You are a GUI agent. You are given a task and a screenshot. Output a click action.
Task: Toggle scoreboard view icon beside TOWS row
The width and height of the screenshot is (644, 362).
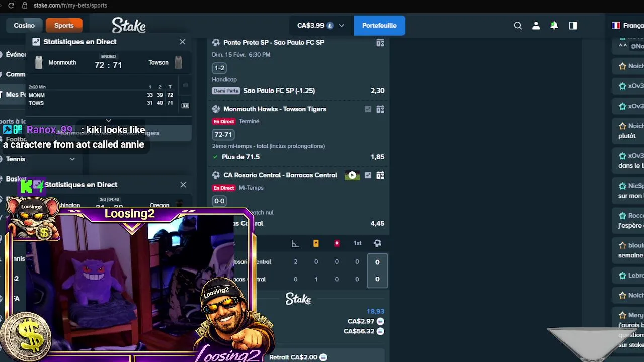coord(185,106)
